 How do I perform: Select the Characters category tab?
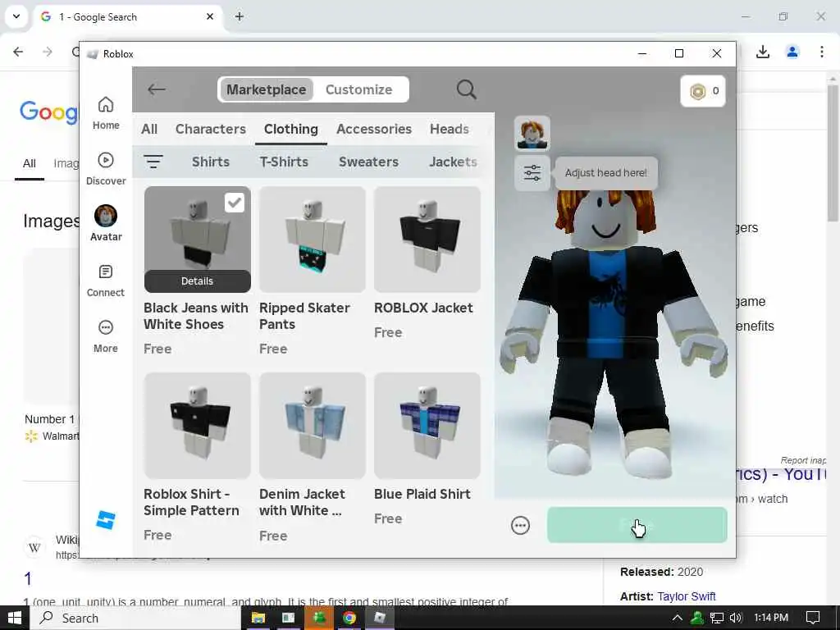click(211, 129)
